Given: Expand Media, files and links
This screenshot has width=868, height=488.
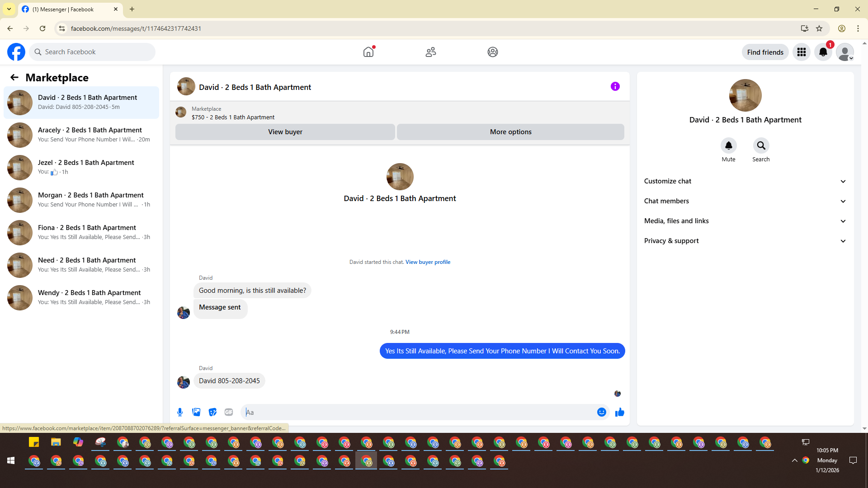Looking at the screenshot, I should pos(745,221).
